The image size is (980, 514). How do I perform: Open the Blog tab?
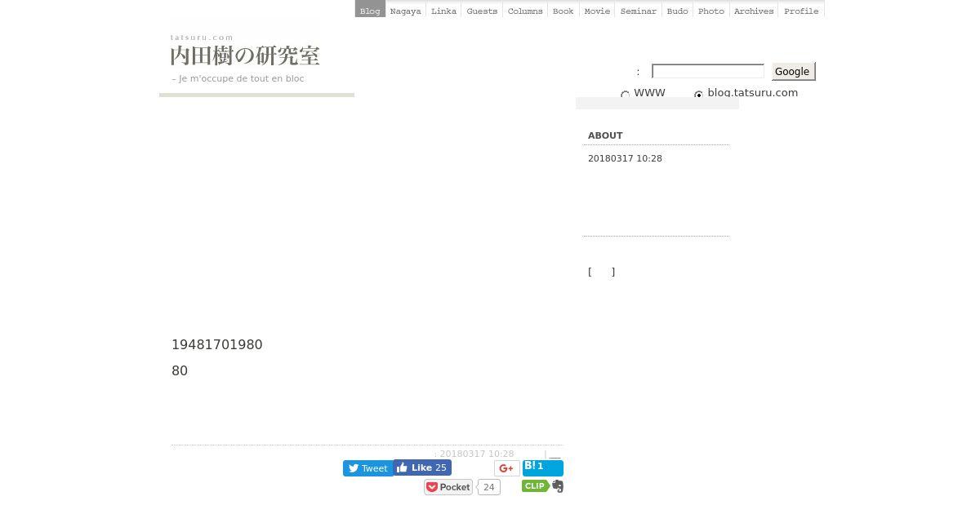(370, 10)
